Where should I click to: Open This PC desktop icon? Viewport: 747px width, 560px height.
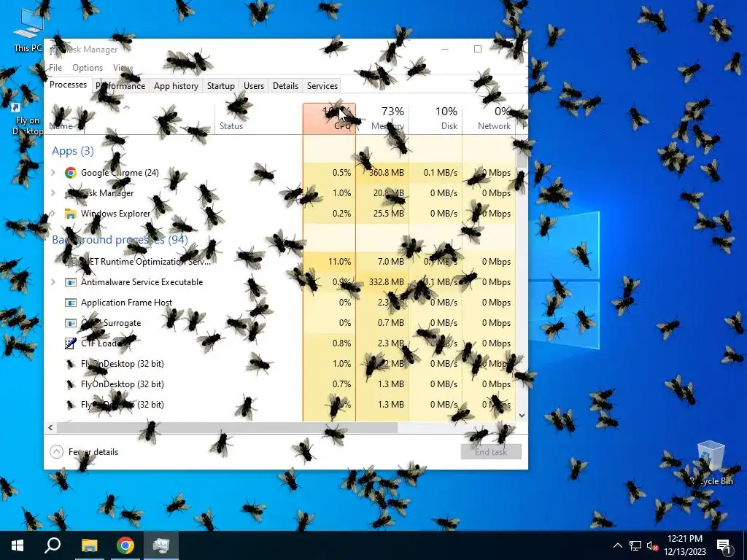[x=28, y=29]
